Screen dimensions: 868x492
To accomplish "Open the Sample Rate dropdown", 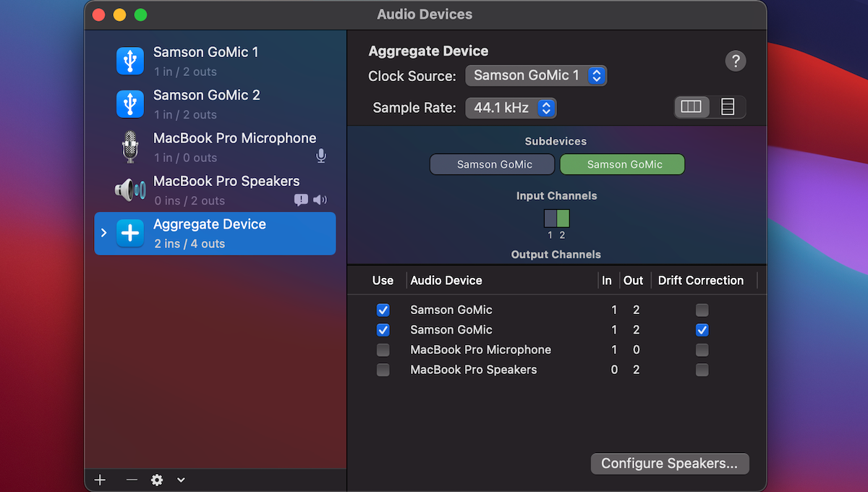I will click(511, 108).
